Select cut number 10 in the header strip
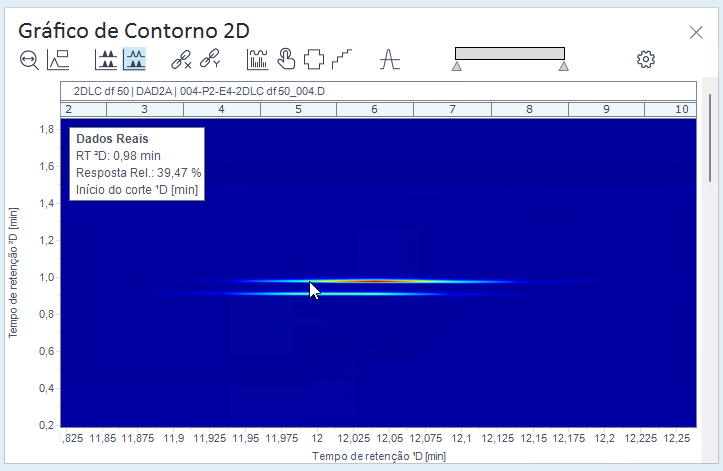The image size is (723, 471). [x=670, y=109]
